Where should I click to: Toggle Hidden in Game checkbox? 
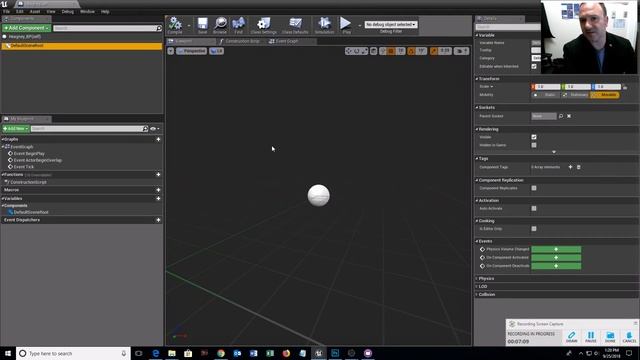pos(534,145)
